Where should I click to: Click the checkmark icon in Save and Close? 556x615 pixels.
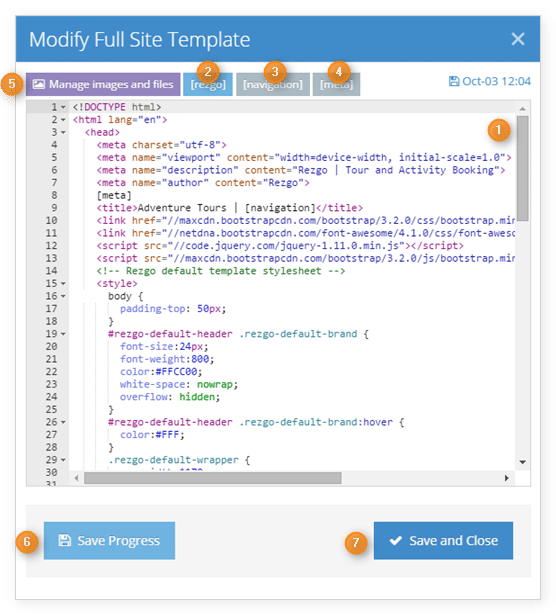click(x=396, y=540)
